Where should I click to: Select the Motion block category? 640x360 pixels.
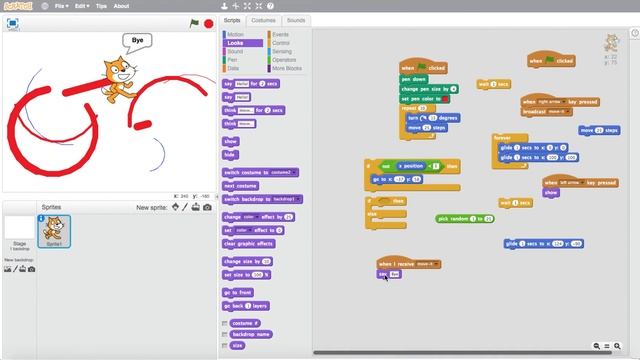235,34
